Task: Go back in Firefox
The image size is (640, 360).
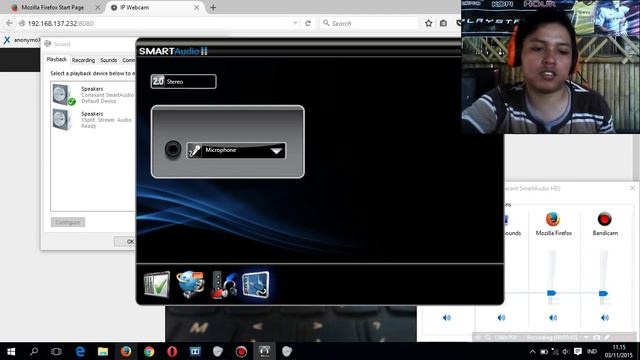Action: (x=9, y=23)
